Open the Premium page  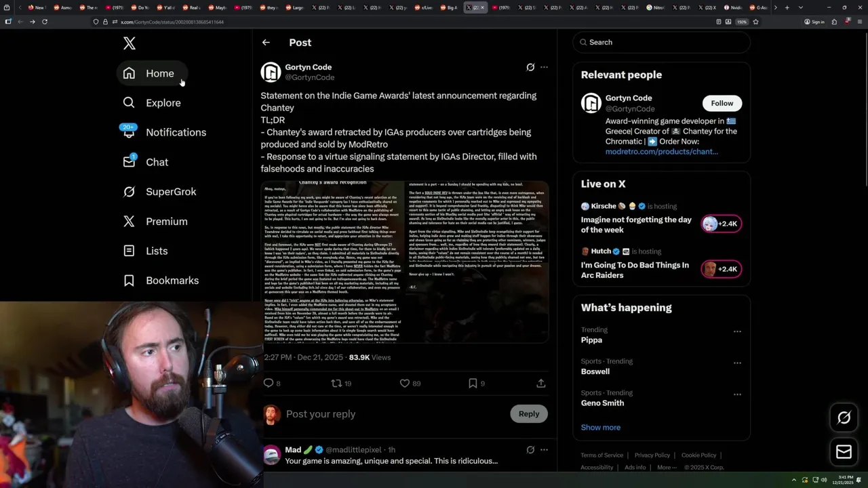[x=155, y=222]
